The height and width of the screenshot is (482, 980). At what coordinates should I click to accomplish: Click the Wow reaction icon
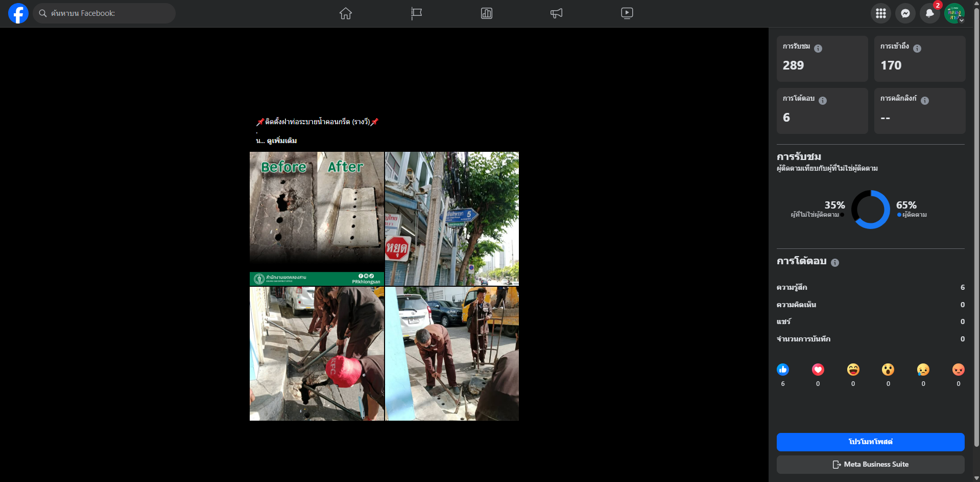pyautogui.click(x=888, y=370)
